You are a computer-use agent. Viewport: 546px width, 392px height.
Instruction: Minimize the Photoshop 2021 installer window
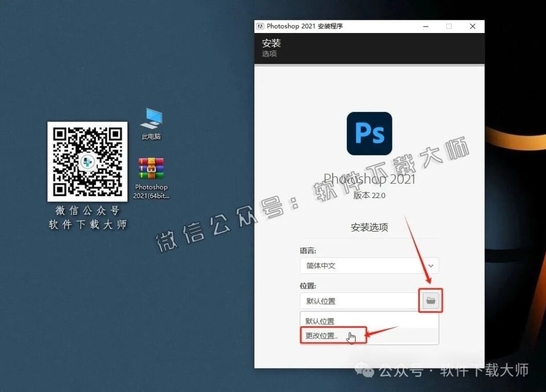tap(425, 26)
